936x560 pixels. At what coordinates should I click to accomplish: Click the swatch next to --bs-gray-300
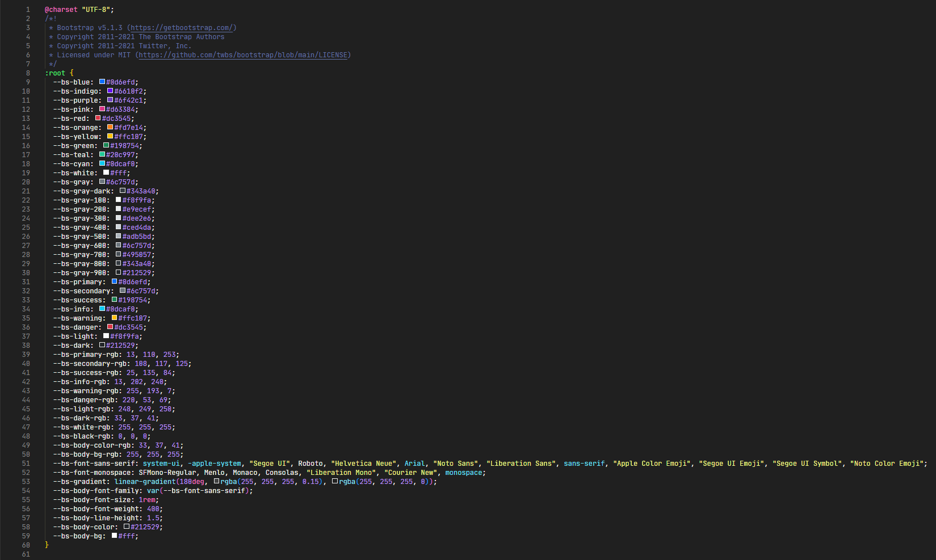119,218
